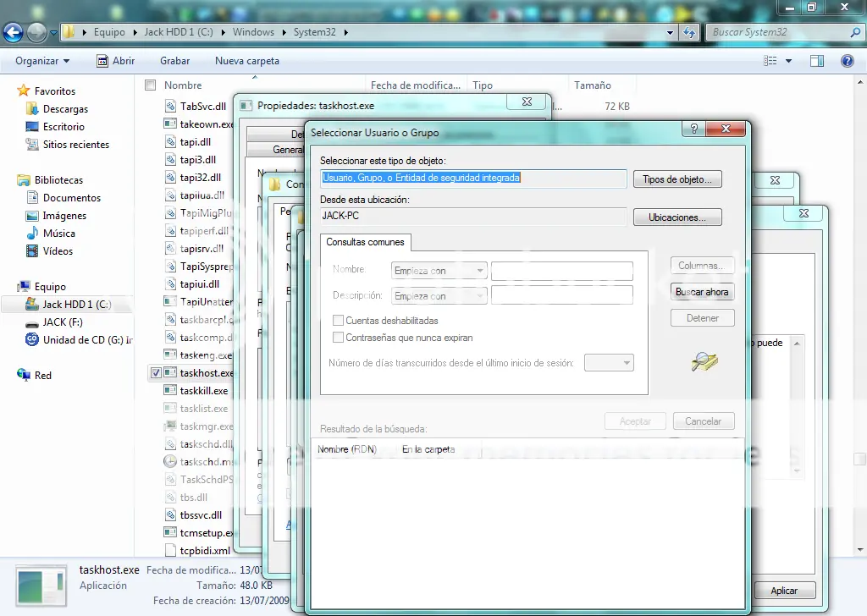Click the dialog help question mark button
The width and height of the screenshot is (867, 616).
pos(694,129)
